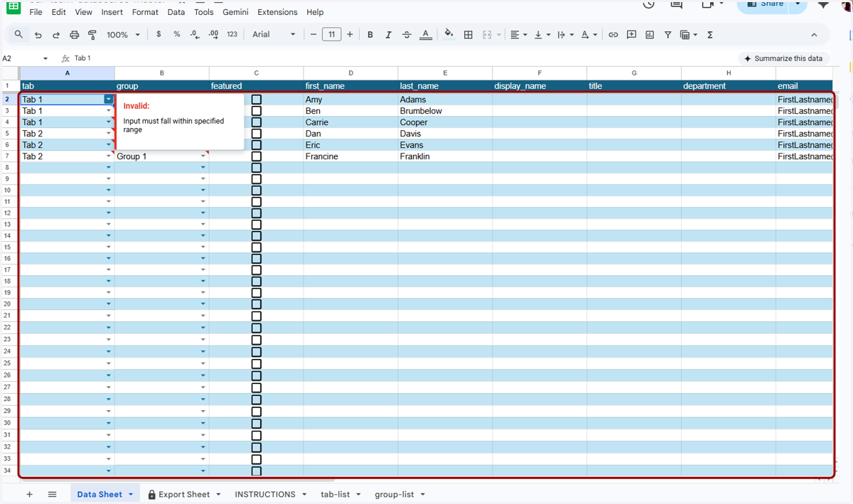Check the featured box for Carrie Cooper
This screenshot has width=853, height=504.
click(x=257, y=122)
